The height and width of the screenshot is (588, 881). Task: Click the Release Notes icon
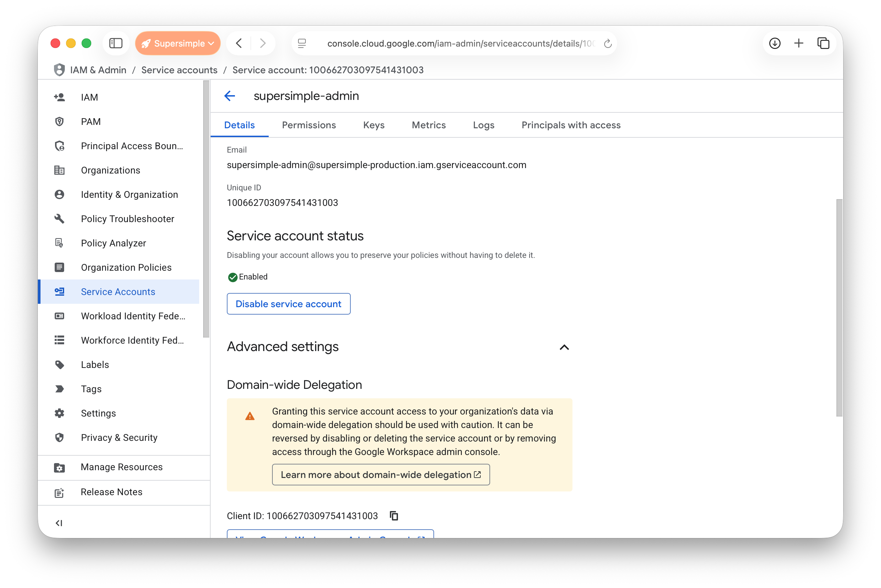(59, 492)
